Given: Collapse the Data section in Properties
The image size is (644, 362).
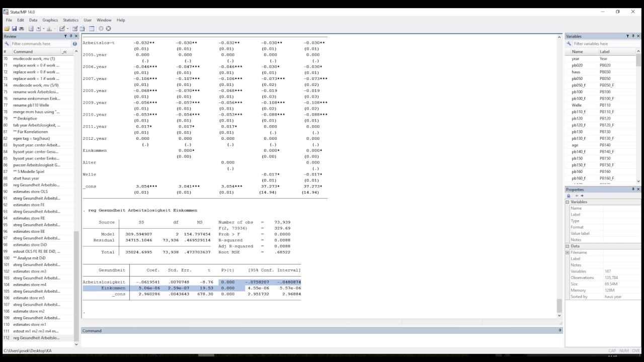Looking at the screenshot, I should (568, 246).
